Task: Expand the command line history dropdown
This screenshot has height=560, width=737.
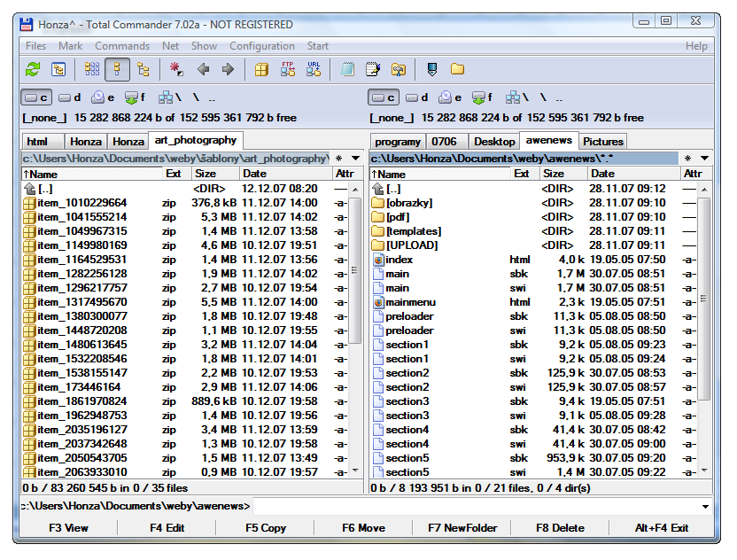Action: click(x=705, y=507)
